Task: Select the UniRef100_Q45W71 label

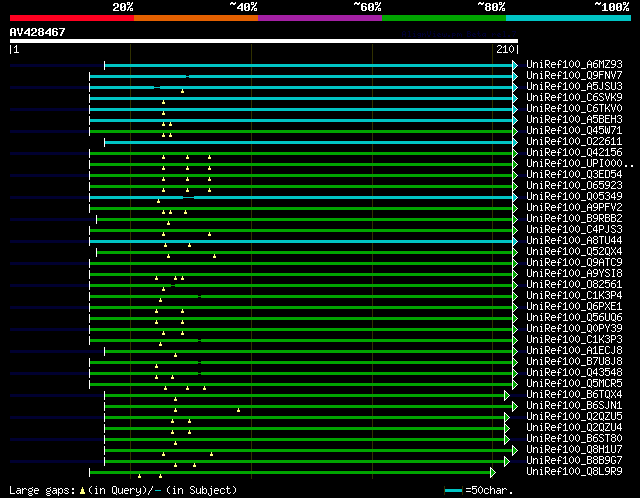Action: pos(574,131)
